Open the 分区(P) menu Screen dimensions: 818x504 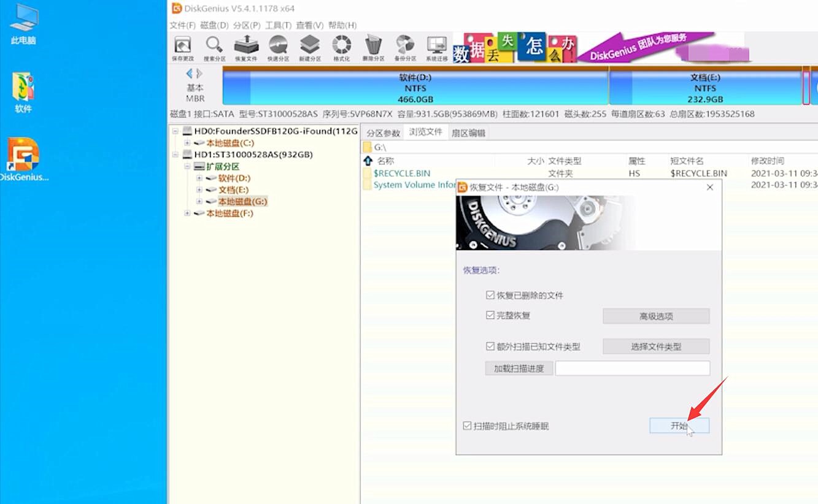coord(247,25)
